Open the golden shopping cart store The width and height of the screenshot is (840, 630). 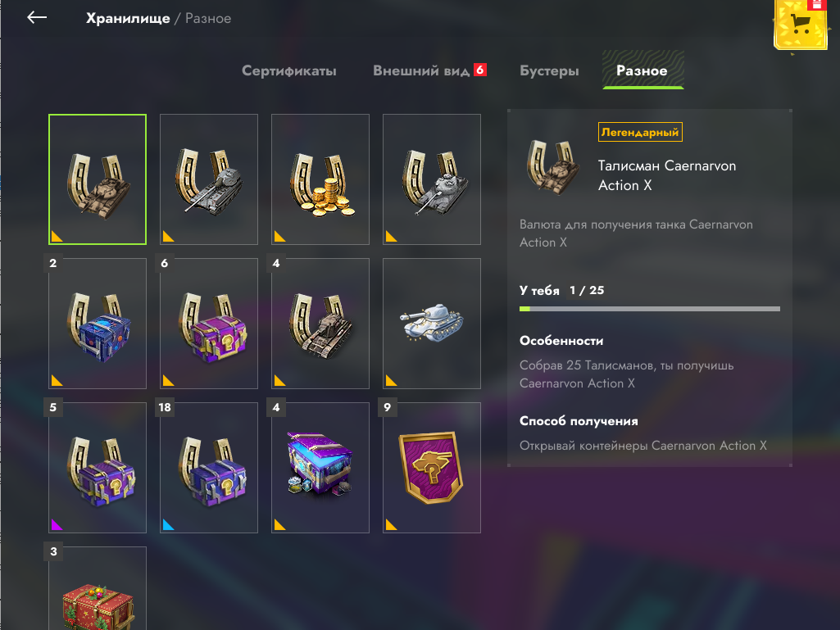(801, 24)
